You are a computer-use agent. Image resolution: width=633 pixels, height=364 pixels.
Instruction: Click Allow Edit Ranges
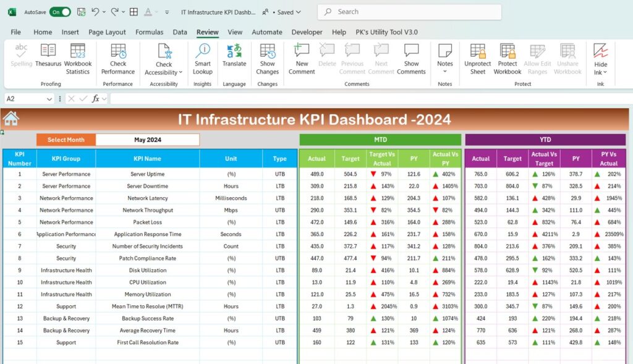(x=537, y=59)
